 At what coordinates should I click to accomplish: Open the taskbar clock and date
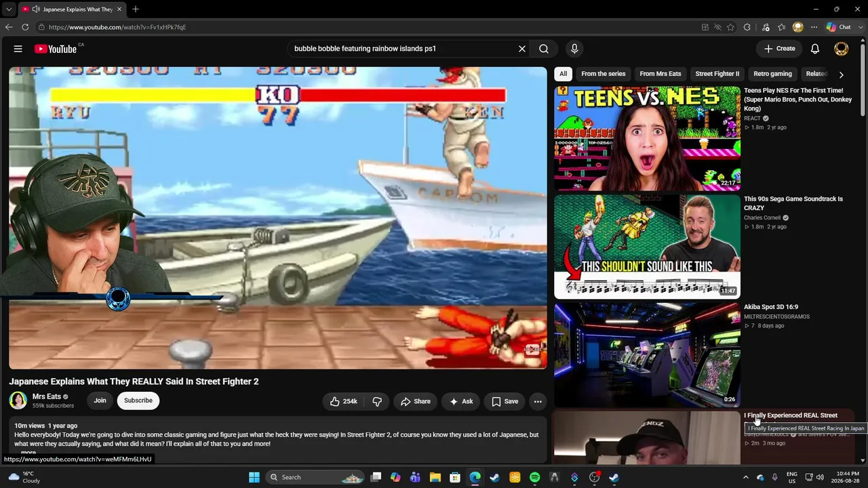coord(845,477)
